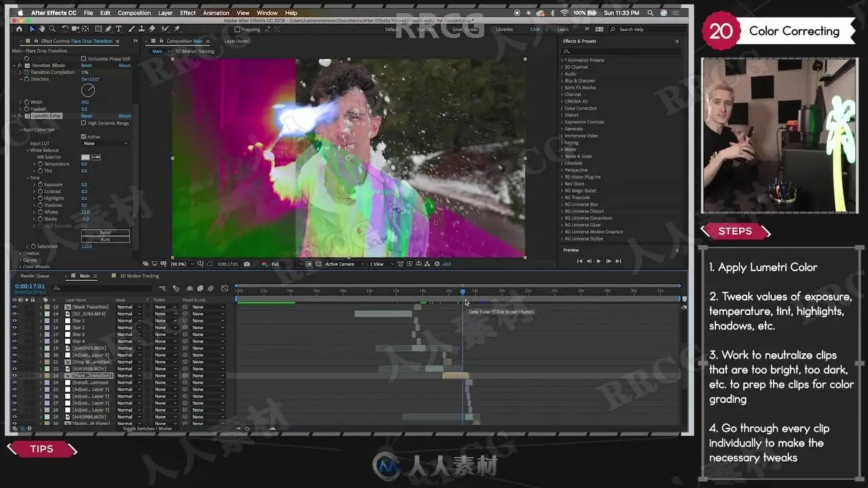Select the Pen tool

click(109, 29)
